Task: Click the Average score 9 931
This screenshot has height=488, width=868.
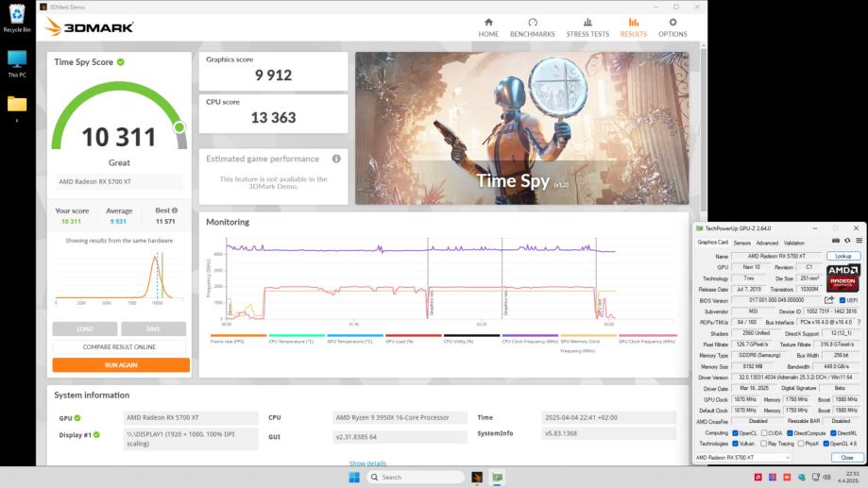Action: click(118, 221)
